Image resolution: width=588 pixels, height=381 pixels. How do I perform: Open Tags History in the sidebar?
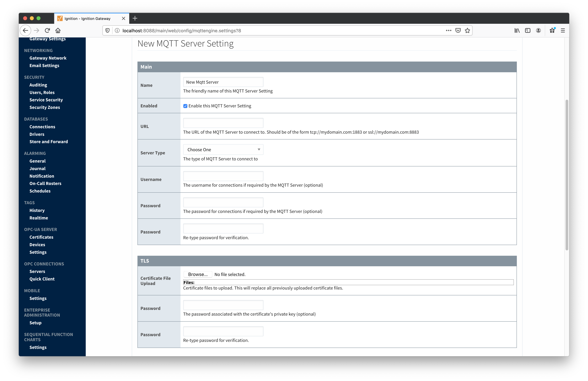pos(37,210)
